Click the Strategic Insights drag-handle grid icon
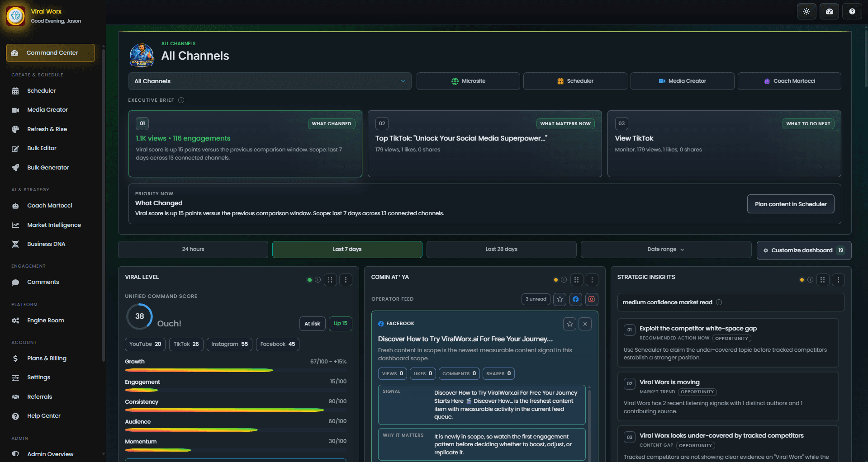Image resolution: width=868 pixels, height=462 pixels. (x=823, y=280)
